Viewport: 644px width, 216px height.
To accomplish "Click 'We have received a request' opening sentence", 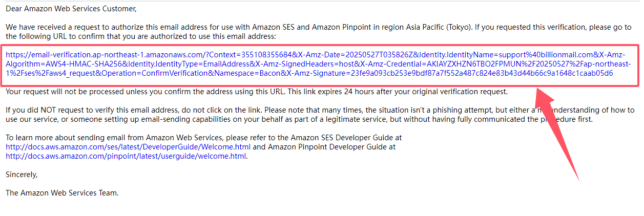I will click(55, 27).
